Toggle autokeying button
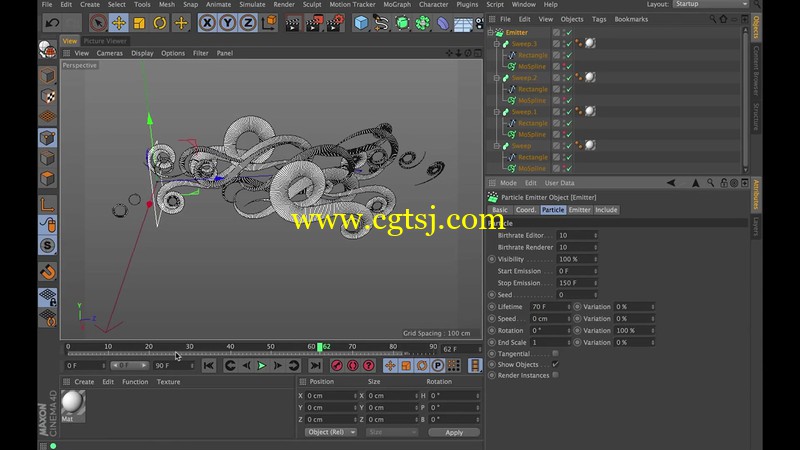Image resolution: width=800 pixels, height=450 pixels. tap(353, 365)
